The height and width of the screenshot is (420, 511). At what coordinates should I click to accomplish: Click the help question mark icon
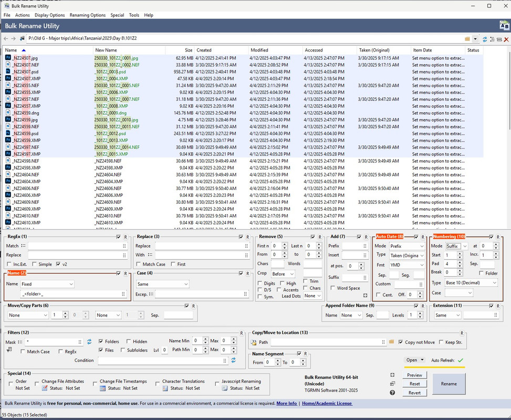[392, 393]
